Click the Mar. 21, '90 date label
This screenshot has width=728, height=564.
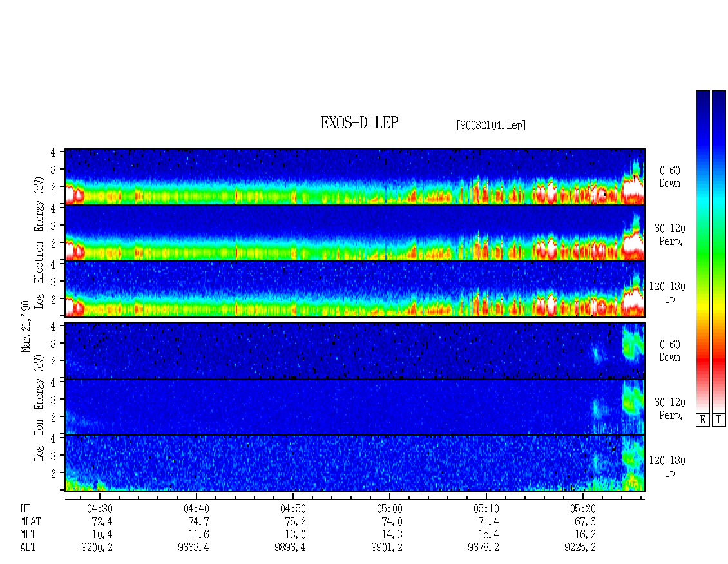tap(26, 326)
